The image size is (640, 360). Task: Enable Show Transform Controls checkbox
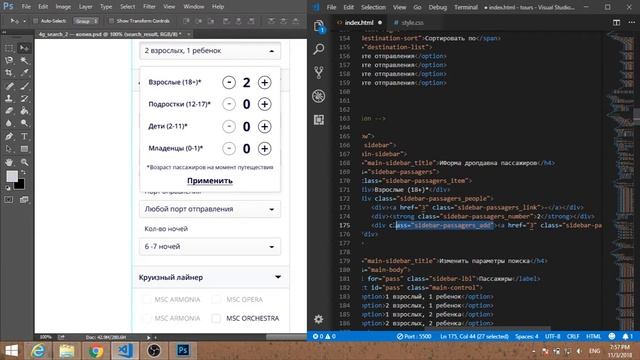pos(111,21)
